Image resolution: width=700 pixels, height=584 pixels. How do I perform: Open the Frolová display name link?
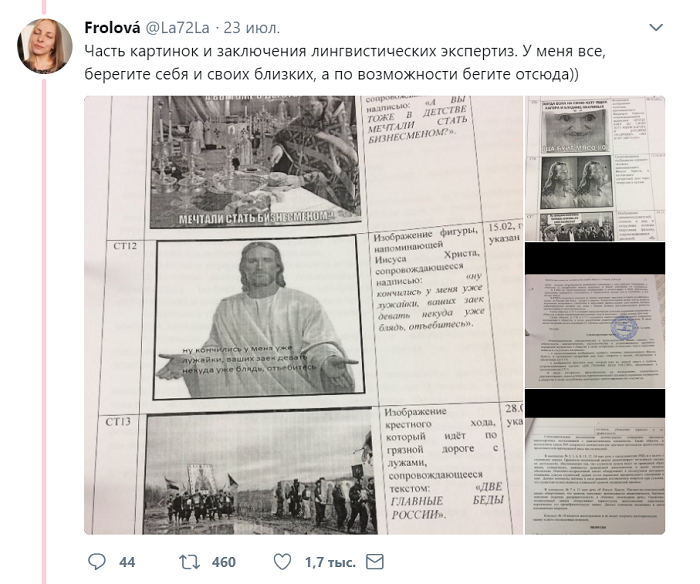click(x=112, y=28)
